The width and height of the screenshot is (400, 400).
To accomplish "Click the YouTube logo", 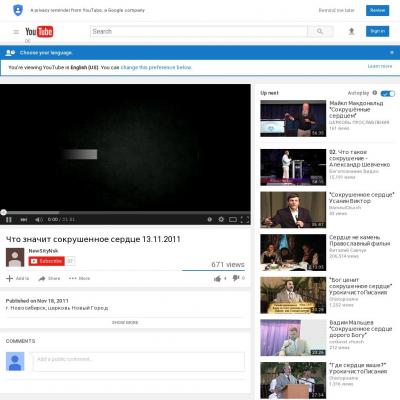I will click(x=39, y=32).
